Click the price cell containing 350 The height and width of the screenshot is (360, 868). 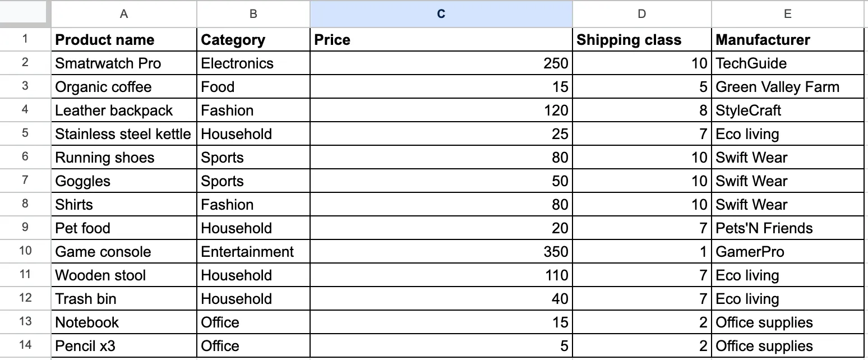441,252
